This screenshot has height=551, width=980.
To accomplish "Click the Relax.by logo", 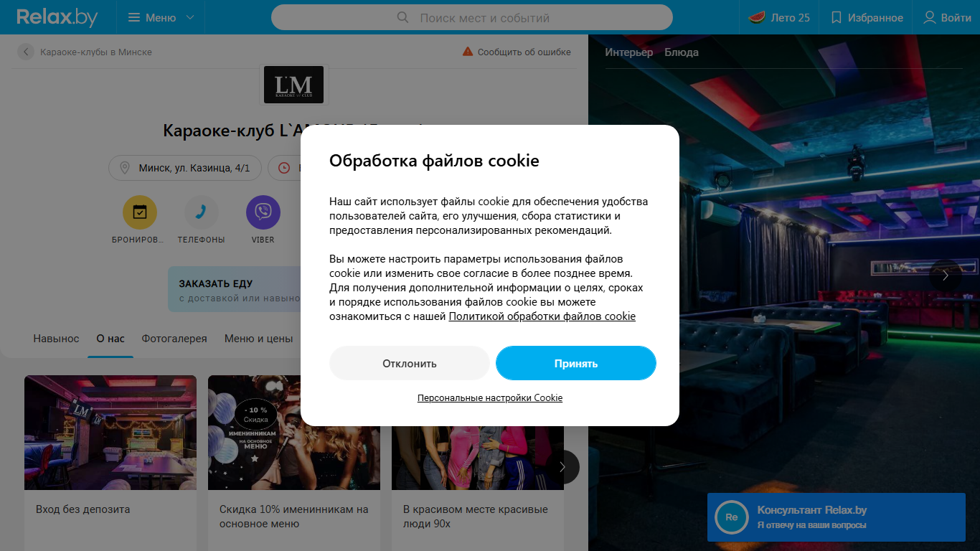I will [x=57, y=17].
